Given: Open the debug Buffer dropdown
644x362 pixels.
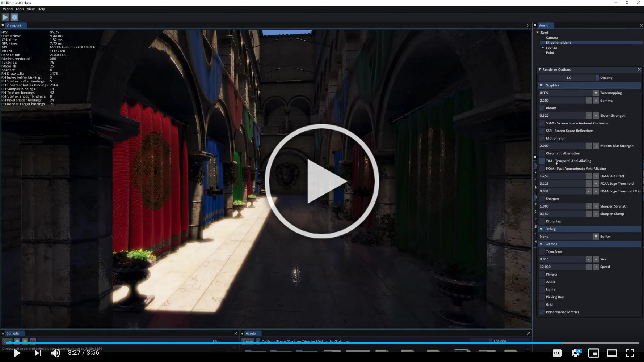Looking at the screenshot, I should click(x=568, y=237).
